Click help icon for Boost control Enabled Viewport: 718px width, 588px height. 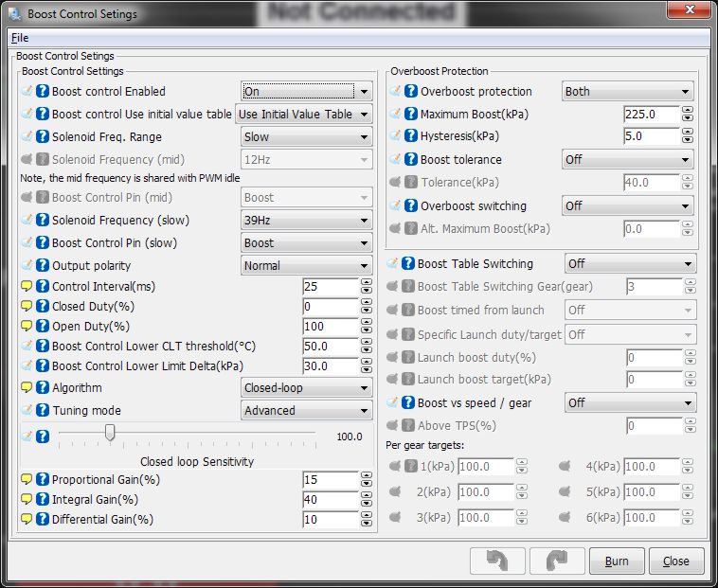pyautogui.click(x=43, y=92)
